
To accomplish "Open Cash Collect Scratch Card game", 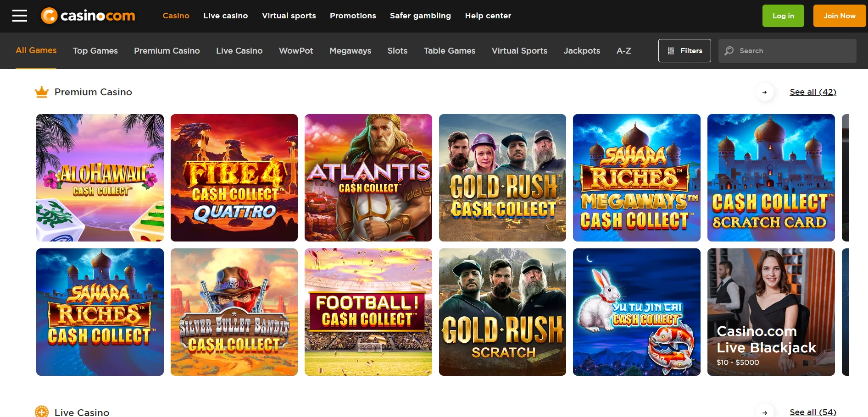I will click(x=771, y=178).
